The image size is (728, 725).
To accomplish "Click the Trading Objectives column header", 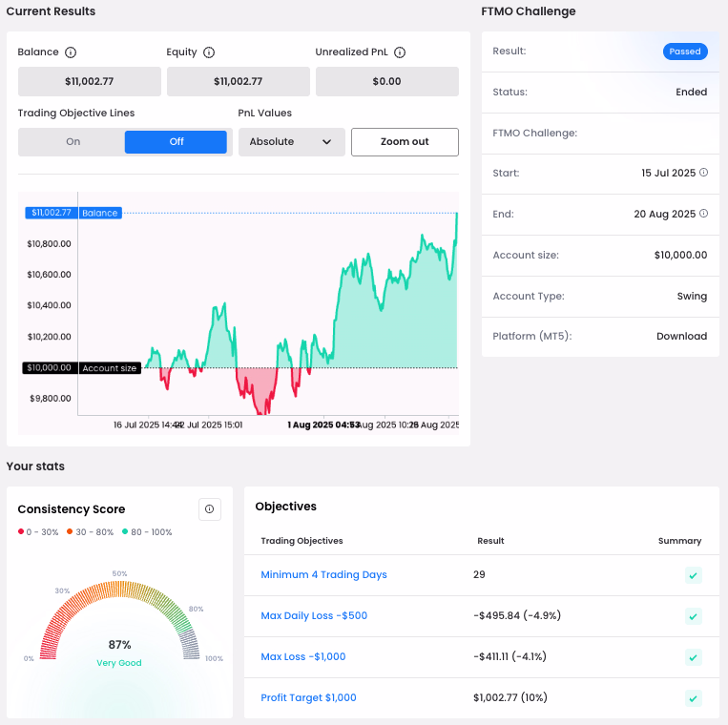I will click(302, 541).
